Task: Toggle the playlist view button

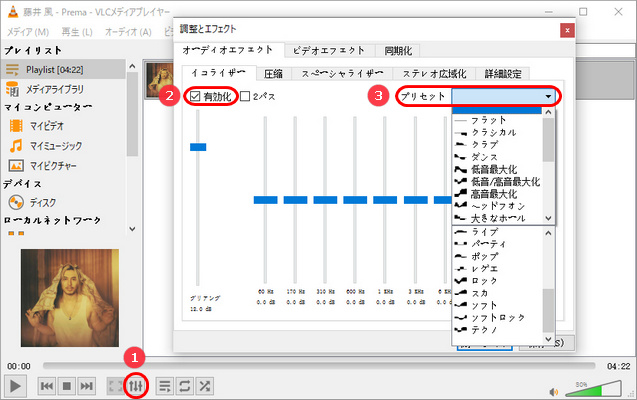Action: point(165,386)
